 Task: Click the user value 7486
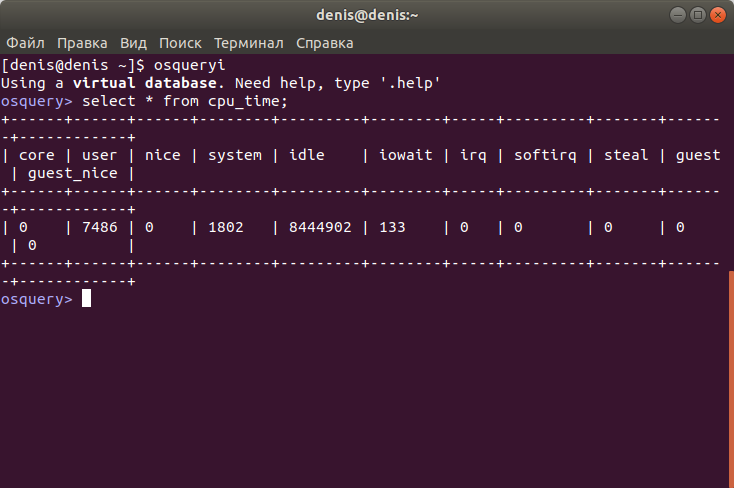pyautogui.click(x=100, y=227)
